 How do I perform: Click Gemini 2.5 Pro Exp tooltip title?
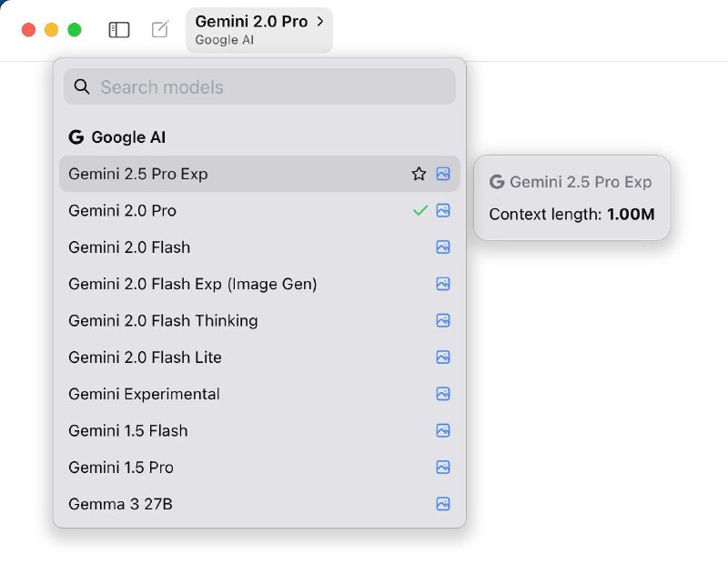[571, 182]
